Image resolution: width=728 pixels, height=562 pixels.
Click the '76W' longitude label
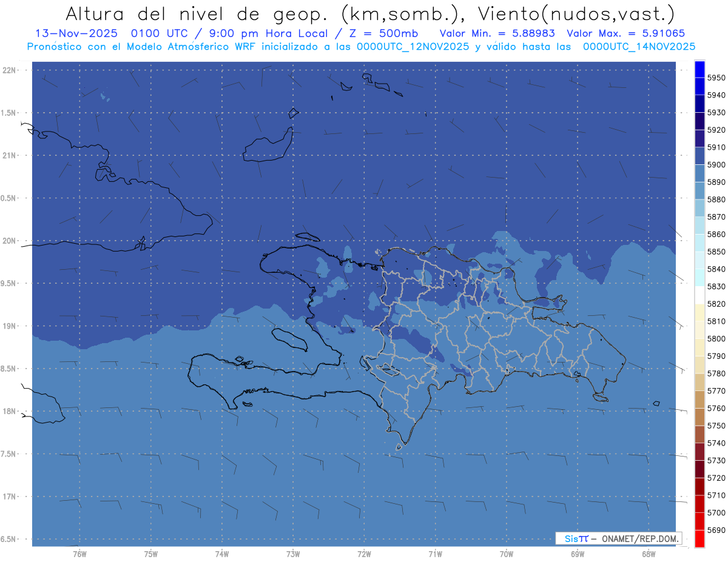[79, 554]
